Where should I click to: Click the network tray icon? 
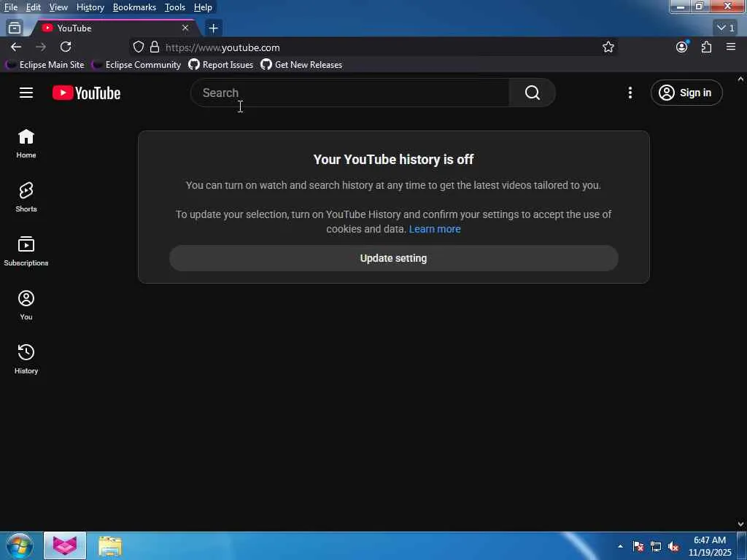656,547
